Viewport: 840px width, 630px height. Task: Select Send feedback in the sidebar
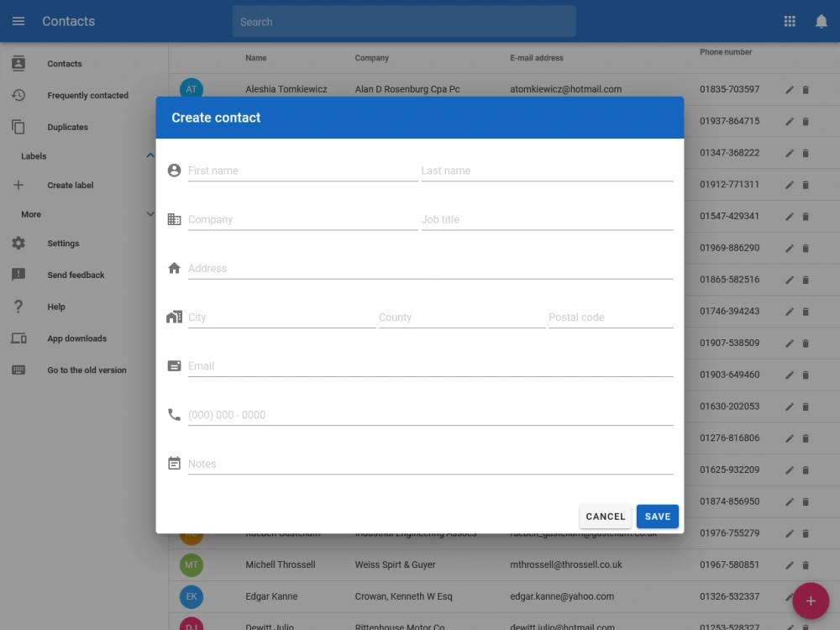click(x=76, y=275)
